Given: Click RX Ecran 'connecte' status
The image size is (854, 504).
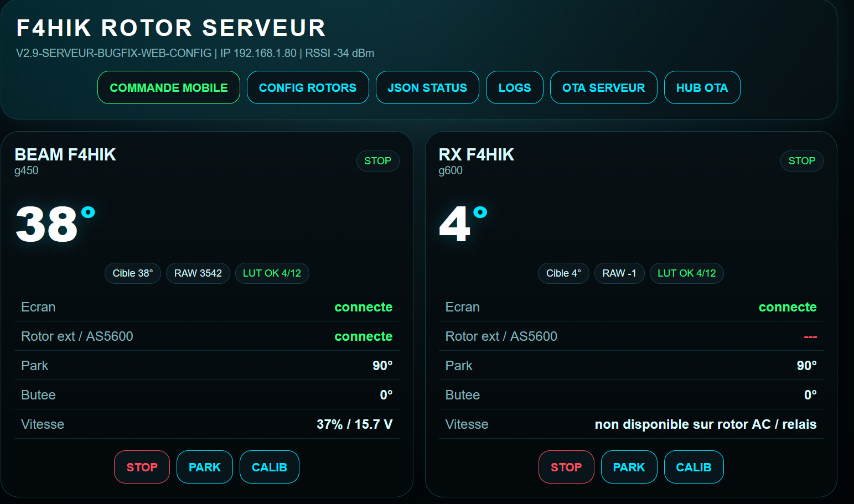Looking at the screenshot, I should [788, 307].
